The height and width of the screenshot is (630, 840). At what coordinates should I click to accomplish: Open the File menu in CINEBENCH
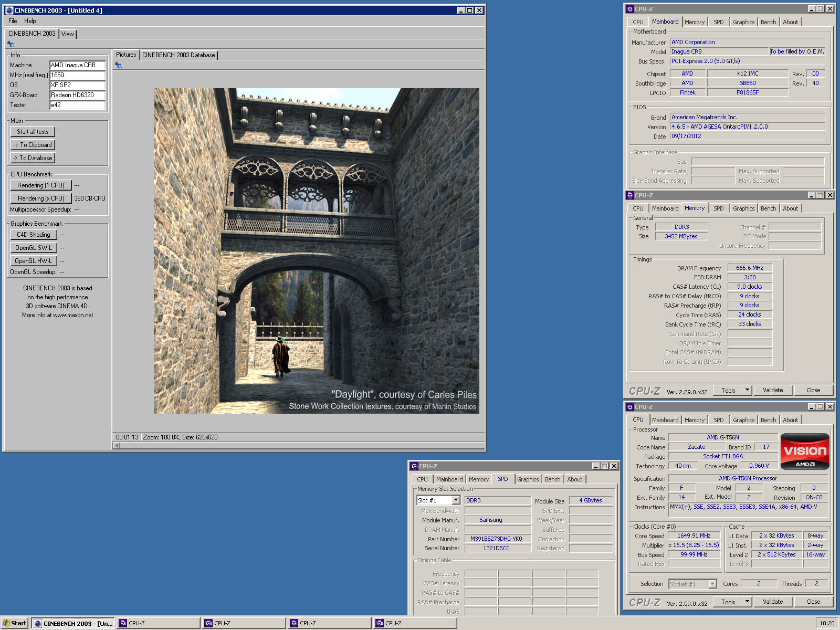click(x=13, y=21)
